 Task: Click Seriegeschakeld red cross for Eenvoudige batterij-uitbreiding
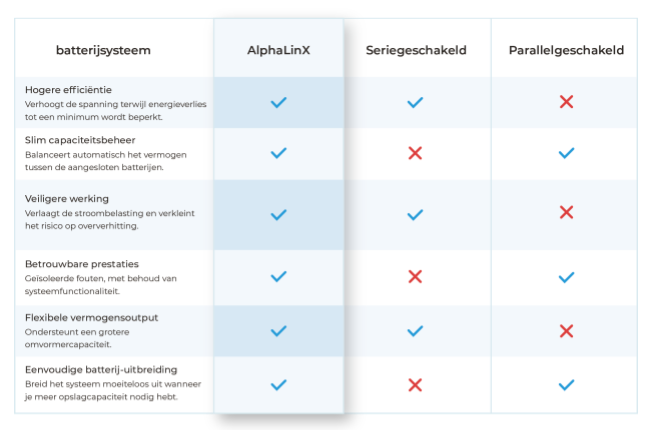(x=416, y=384)
